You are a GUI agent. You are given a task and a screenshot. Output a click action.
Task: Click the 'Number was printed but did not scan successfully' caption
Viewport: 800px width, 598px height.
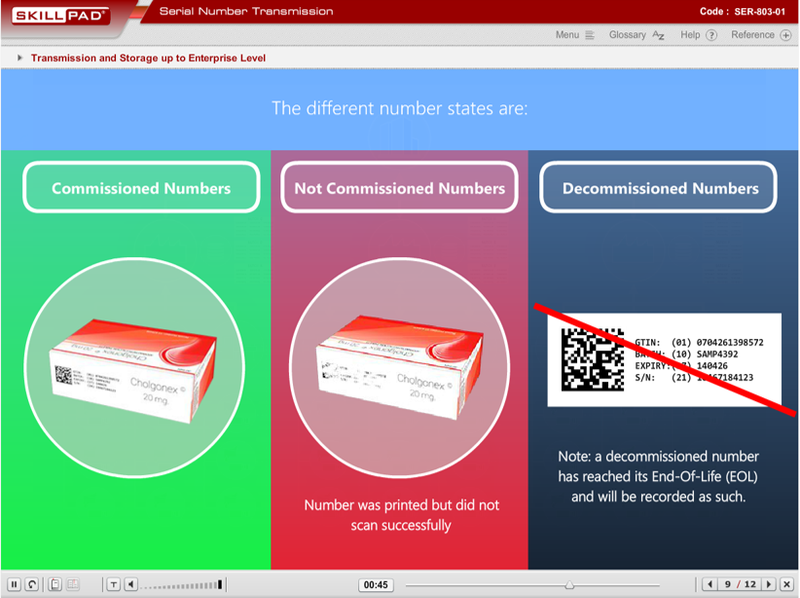(402, 515)
